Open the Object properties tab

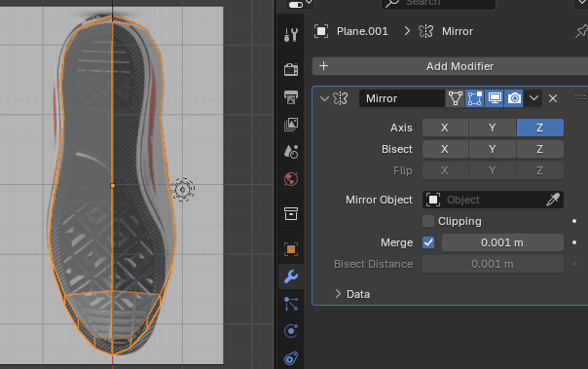pos(291,249)
